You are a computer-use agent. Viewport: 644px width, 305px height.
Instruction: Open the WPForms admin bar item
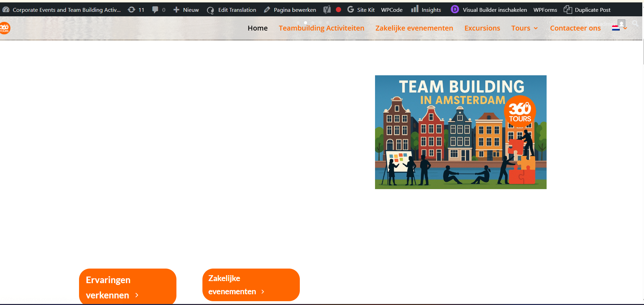[545, 10]
